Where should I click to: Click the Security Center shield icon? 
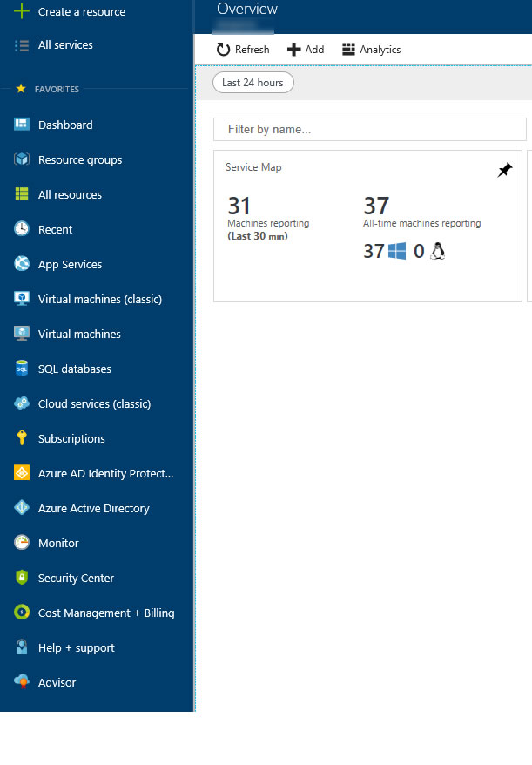(22, 579)
